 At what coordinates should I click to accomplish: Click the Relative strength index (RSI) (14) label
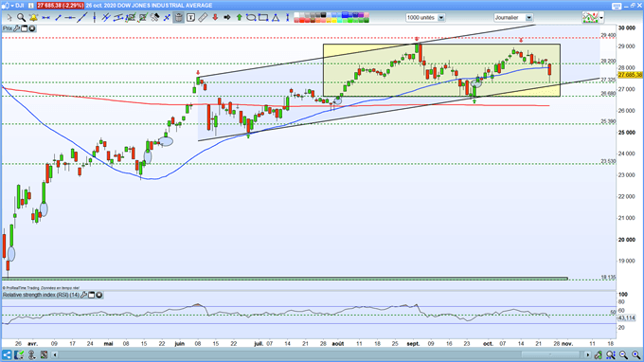41,295
